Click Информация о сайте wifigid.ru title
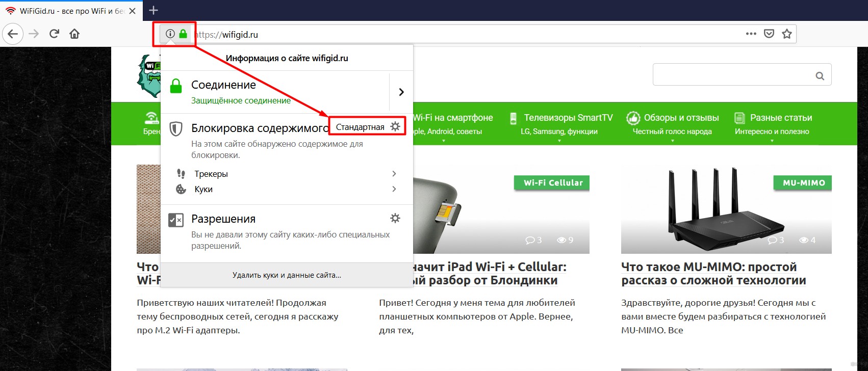 (x=287, y=58)
